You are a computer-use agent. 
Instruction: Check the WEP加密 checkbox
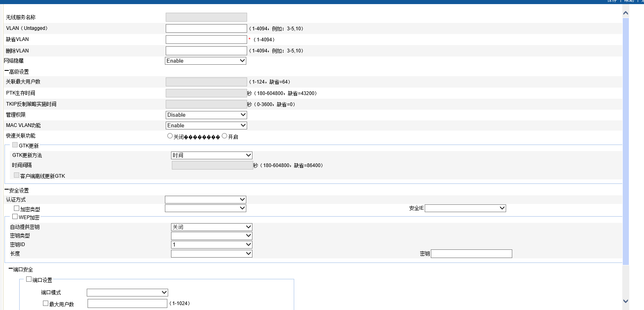click(15, 217)
